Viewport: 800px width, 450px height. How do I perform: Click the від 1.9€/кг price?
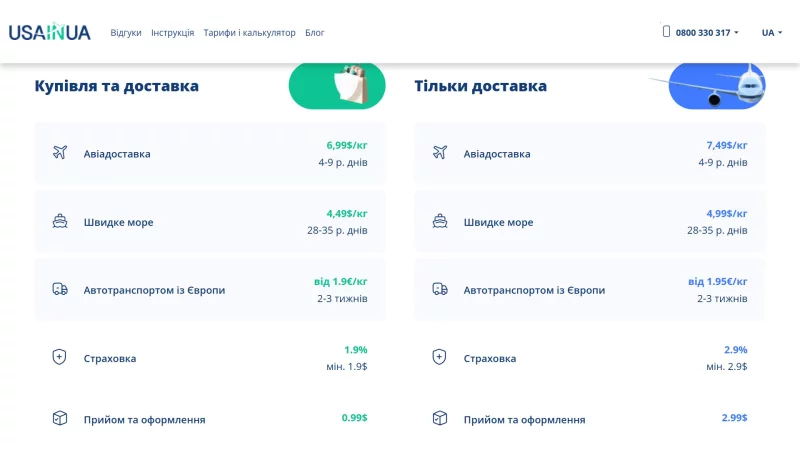341,282
